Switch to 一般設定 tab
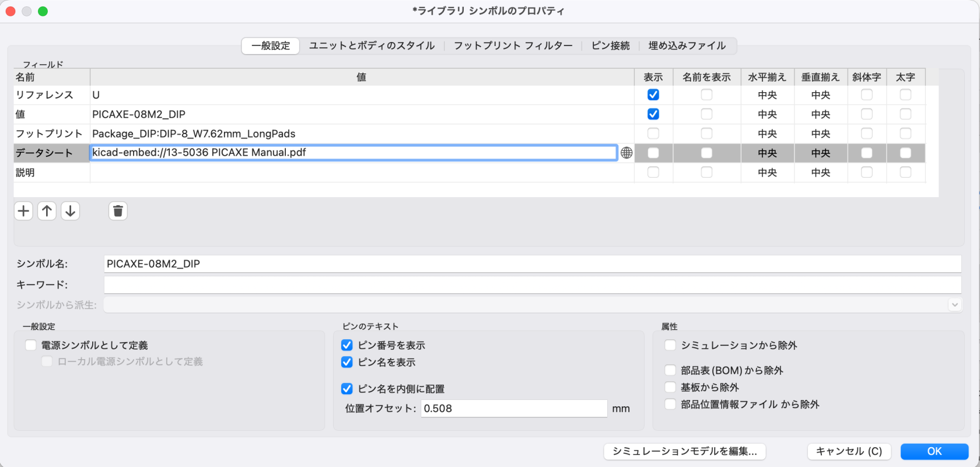The height and width of the screenshot is (467, 980). pyautogui.click(x=271, y=45)
